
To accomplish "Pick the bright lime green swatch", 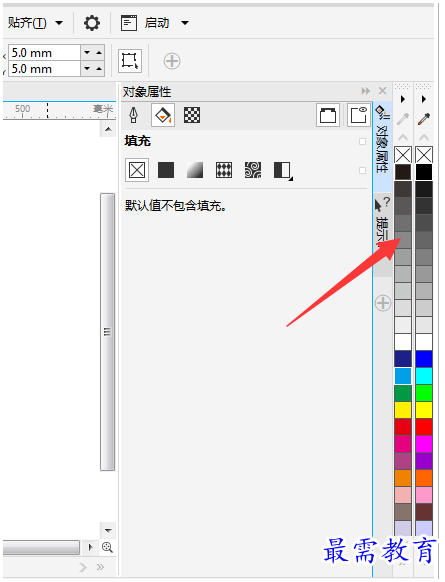I will click(x=424, y=393).
